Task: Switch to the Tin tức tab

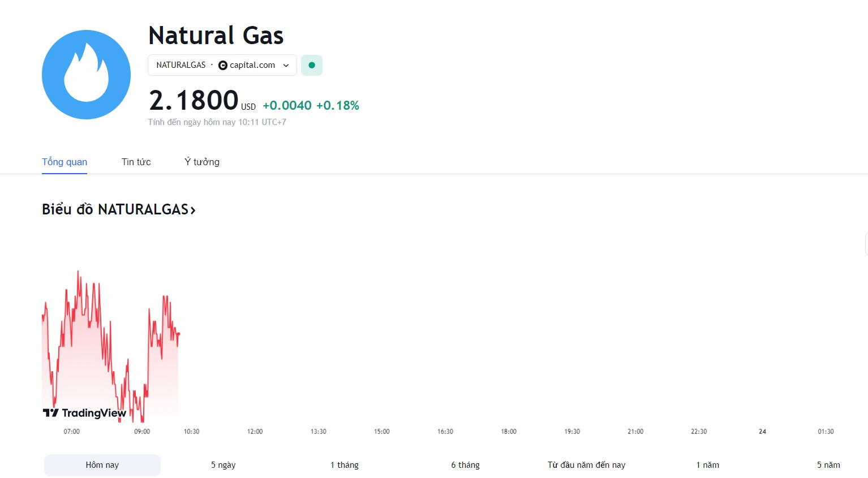Action: 136,162
